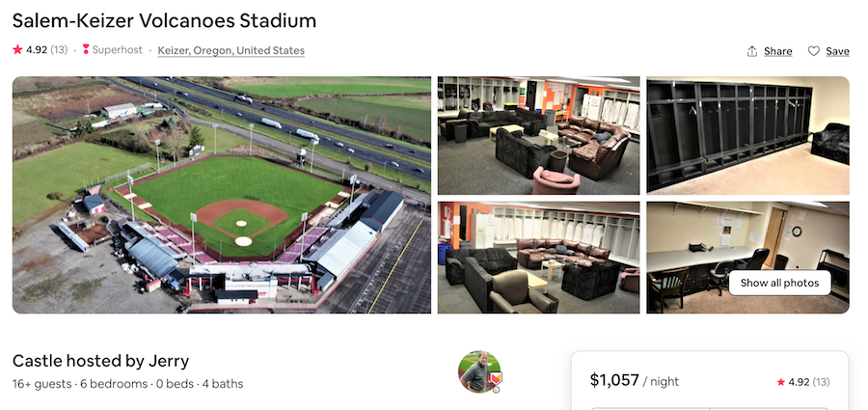Open the large aerial stadium photo

[x=221, y=195]
